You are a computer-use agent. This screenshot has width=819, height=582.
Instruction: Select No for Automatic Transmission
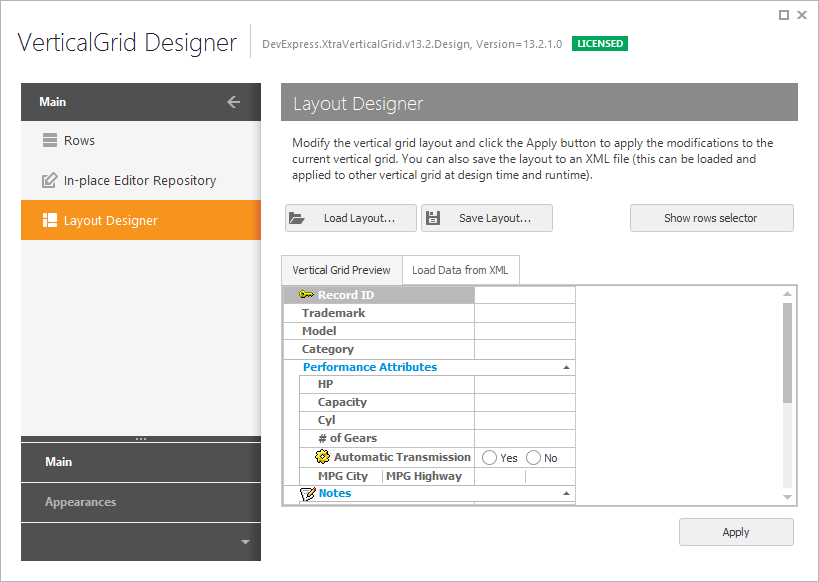(x=533, y=458)
